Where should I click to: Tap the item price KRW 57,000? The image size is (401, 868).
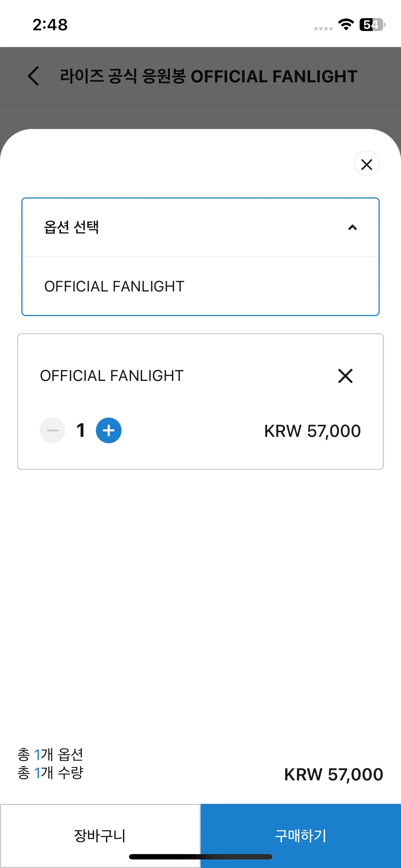point(313,431)
